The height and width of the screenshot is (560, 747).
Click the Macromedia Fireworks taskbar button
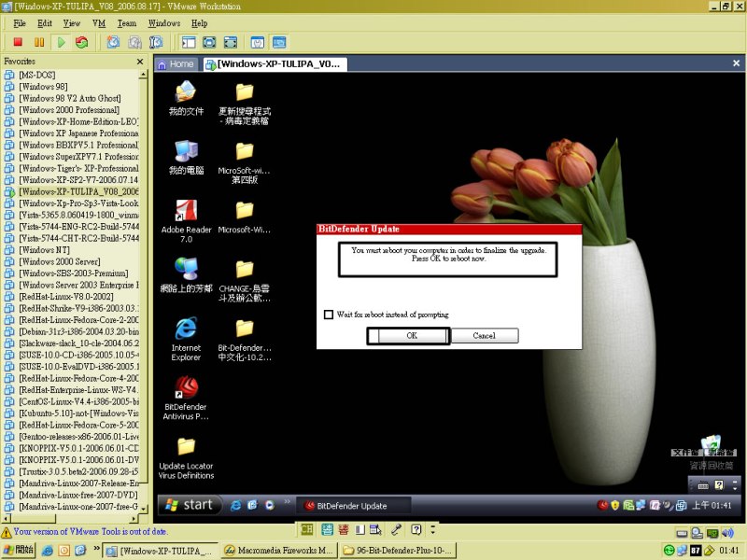(280, 551)
